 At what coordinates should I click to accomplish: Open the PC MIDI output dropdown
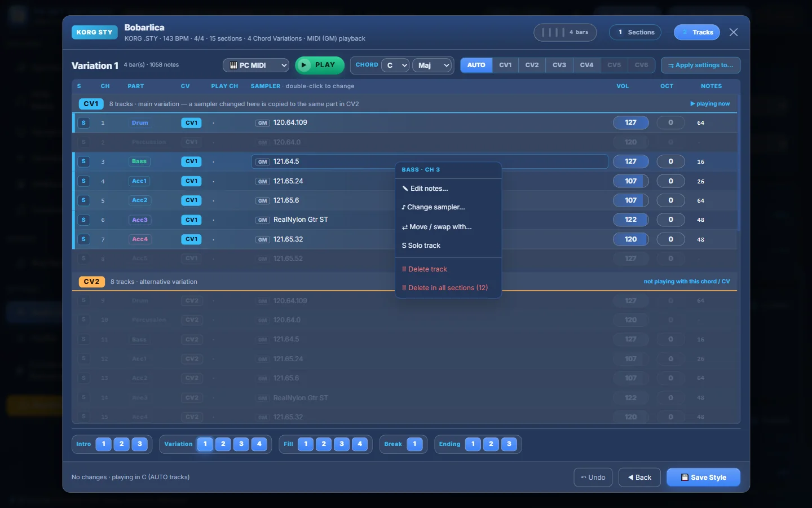[256, 65]
